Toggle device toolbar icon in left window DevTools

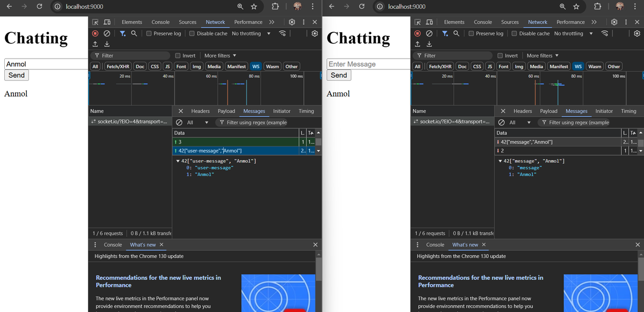107,22
